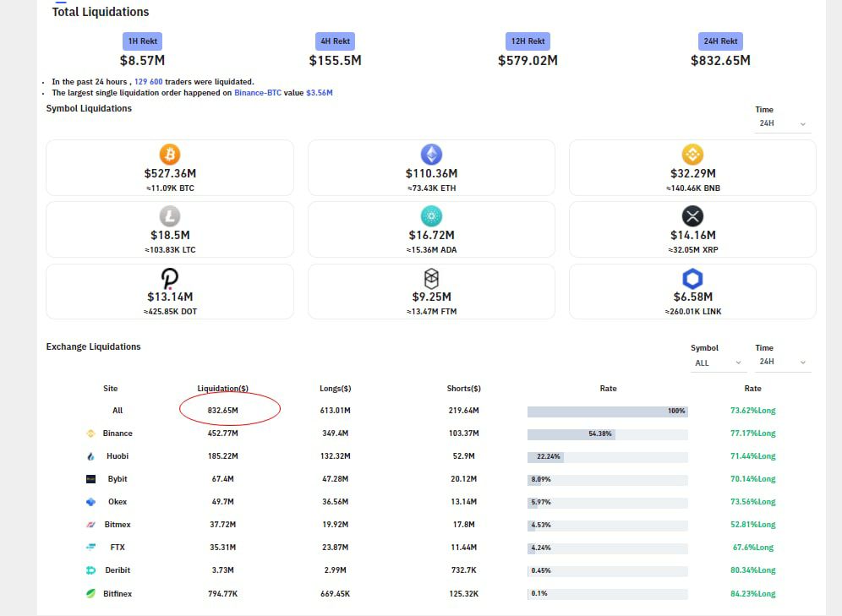
Task: Open Exchange Liquidations Time 24H dropdown
Action: (782, 363)
